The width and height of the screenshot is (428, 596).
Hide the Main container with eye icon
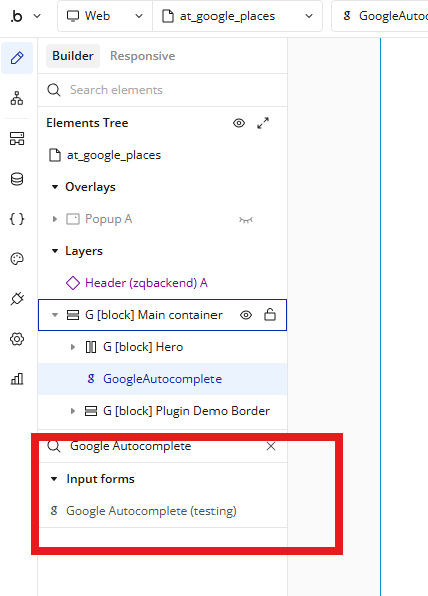pyautogui.click(x=246, y=315)
